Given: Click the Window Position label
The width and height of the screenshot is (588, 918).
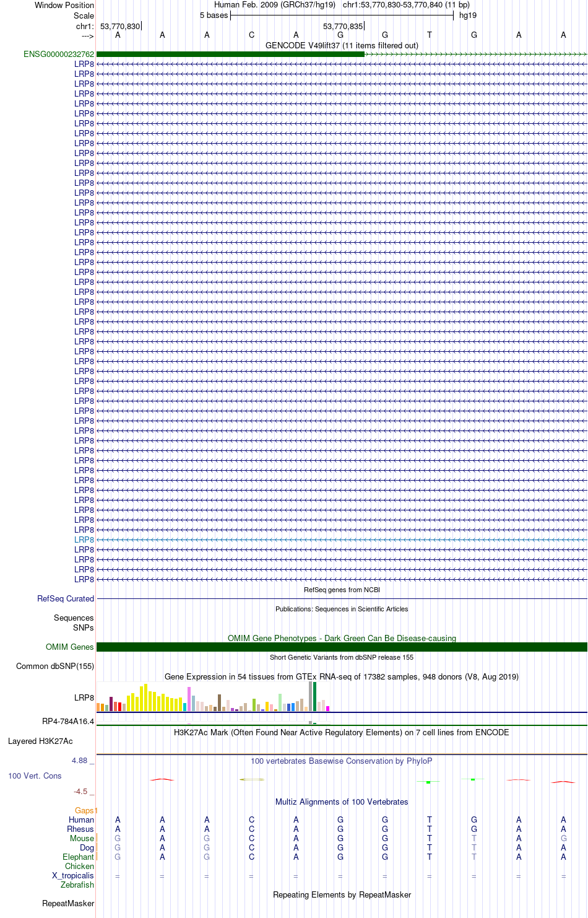Looking at the screenshot, I should (64, 6).
